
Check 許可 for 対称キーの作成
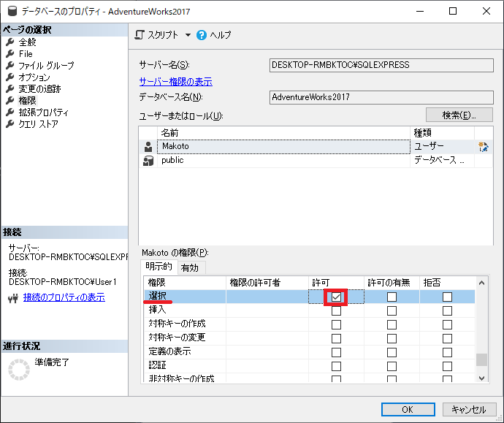coord(336,324)
